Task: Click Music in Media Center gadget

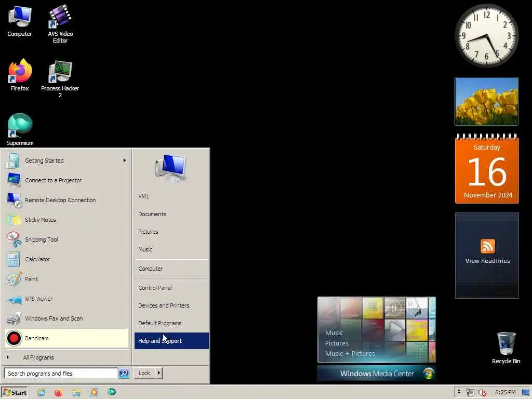Action: [x=334, y=333]
